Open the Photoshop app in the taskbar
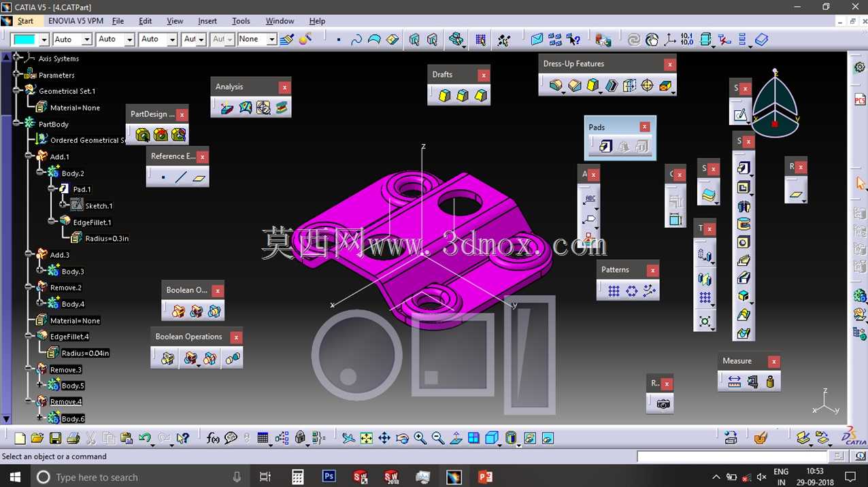The height and width of the screenshot is (487, 868). click(x=329, y=477)
